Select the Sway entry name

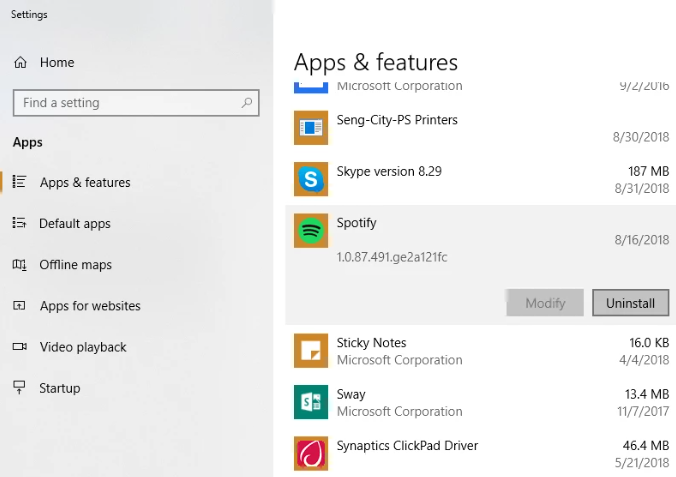pos(351,394)
